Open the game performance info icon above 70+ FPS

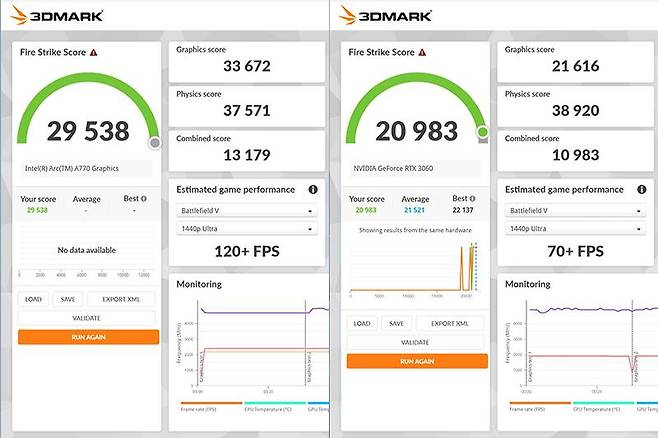pyautogui.click(x=642, y=189)
